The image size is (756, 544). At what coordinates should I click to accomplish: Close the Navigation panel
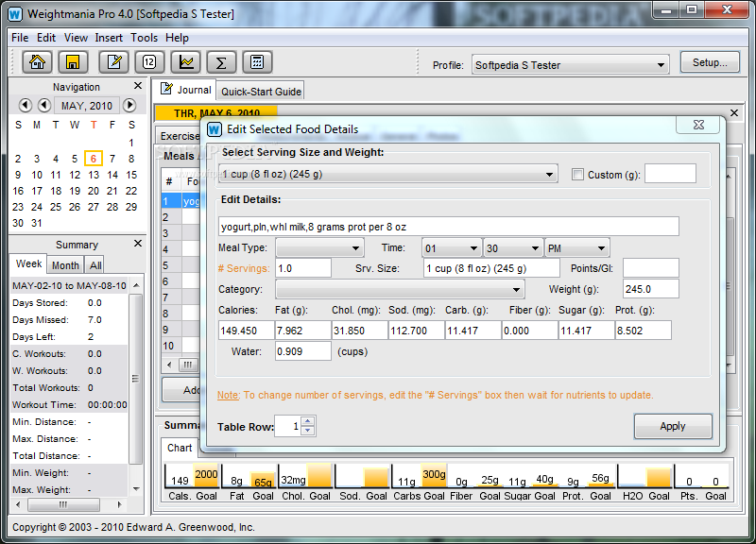click(138, 86)
